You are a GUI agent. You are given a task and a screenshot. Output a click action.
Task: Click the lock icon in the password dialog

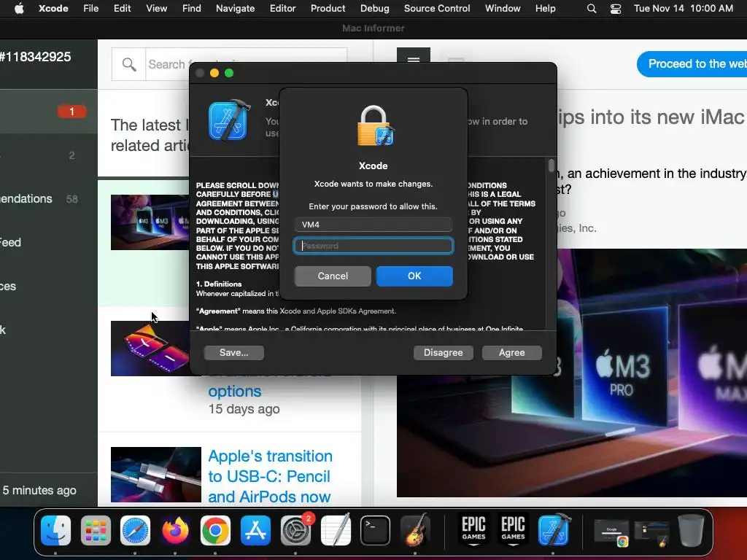click(375, 125)
